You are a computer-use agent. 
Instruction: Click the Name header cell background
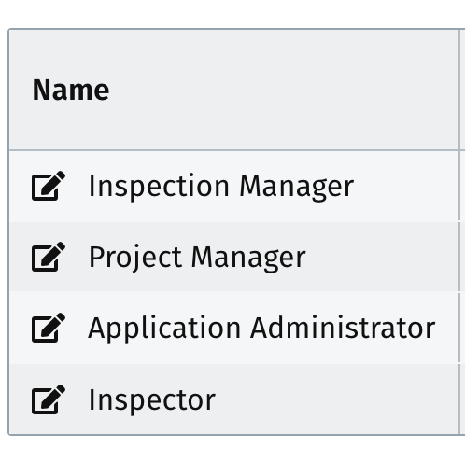click(234, 90)
